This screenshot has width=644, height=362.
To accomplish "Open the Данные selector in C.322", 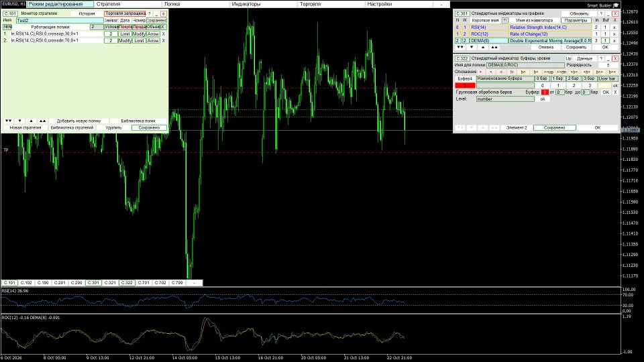I will point(584,59).
